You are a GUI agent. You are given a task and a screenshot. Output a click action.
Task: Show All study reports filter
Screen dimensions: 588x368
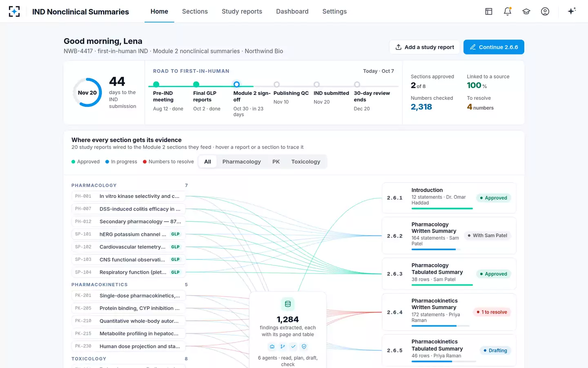[x=207, y=162]
